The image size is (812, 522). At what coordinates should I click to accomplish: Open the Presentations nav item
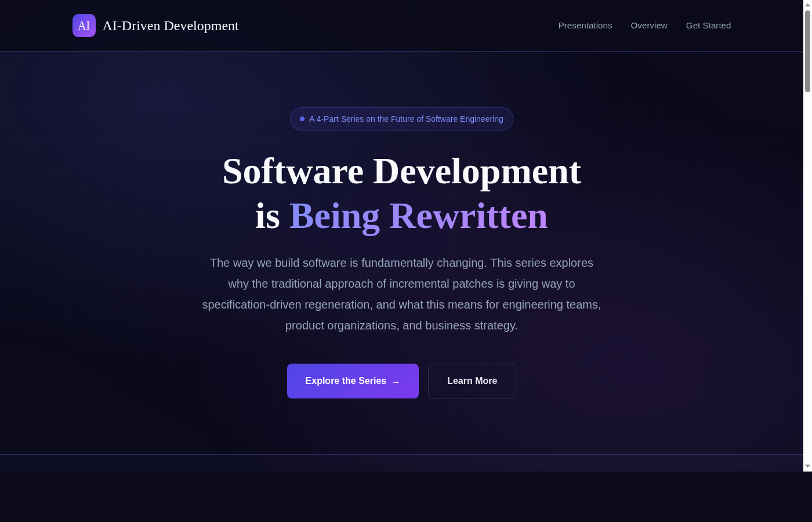click(x=585, y=26)
